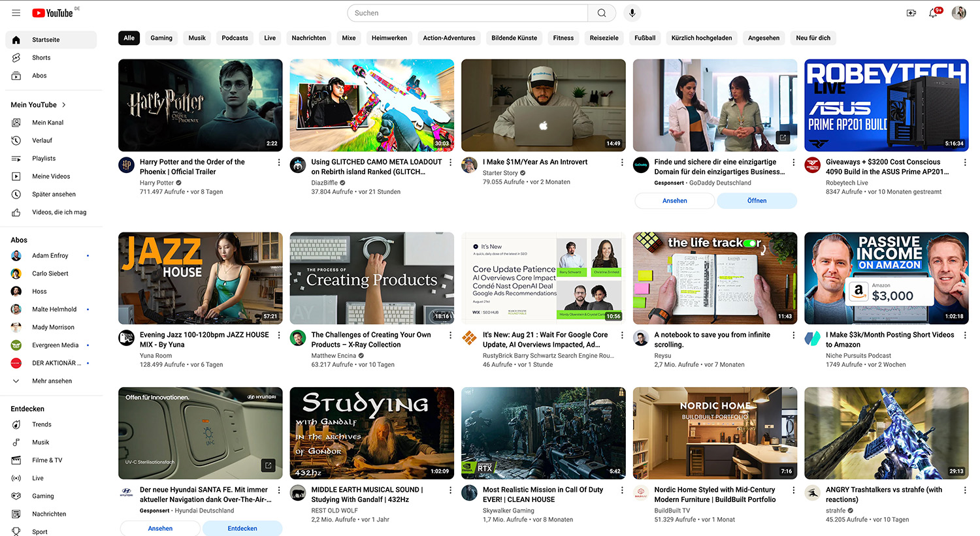Open the hamburger guide menu

click(x=16, y=13)
